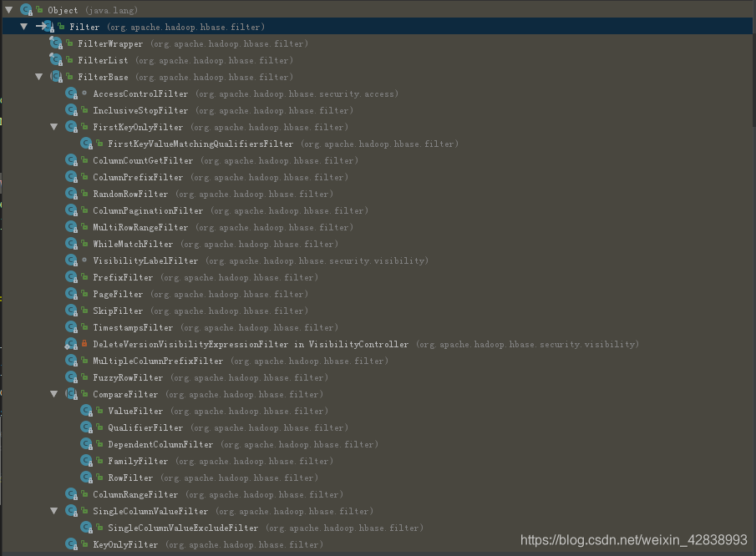Click the FirstKeyOnlyFilter class icon
The image size is (756, 556).
71,127
